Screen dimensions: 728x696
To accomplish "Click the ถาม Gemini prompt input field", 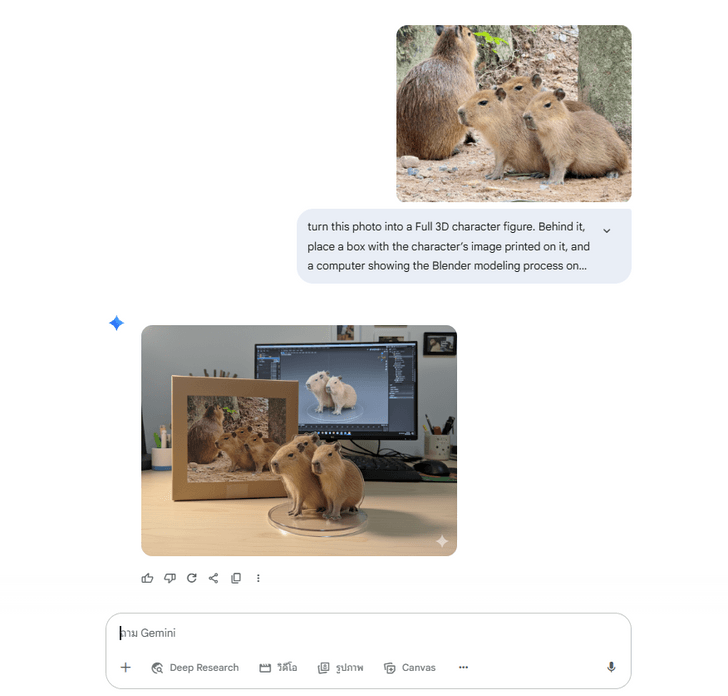I will (x=360, y=633).
